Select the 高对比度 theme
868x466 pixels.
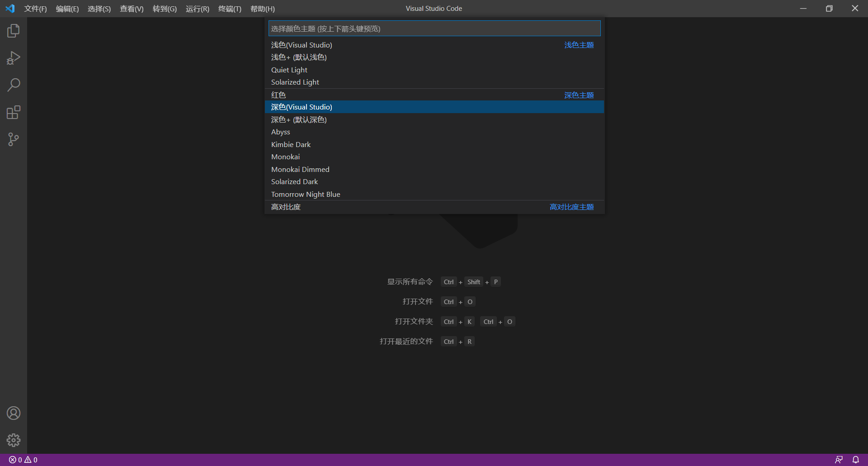click(x=434, y=207)
